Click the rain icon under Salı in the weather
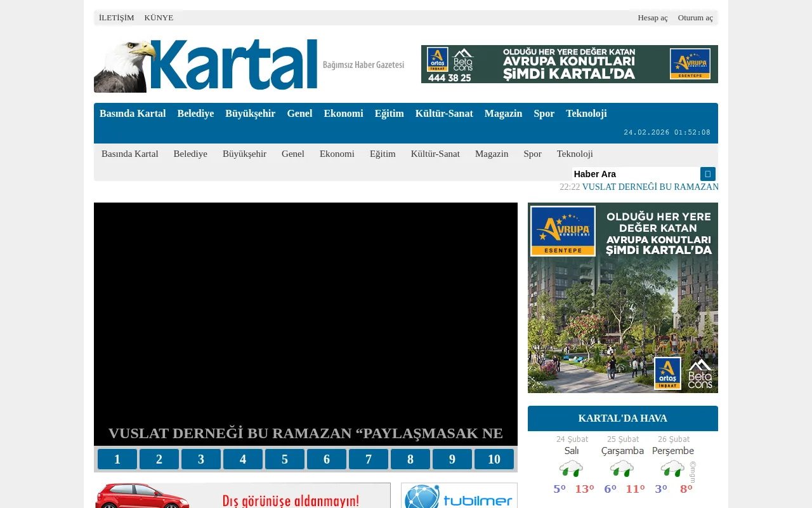Viewport: 812px width, 508px height. pos(571,467)
